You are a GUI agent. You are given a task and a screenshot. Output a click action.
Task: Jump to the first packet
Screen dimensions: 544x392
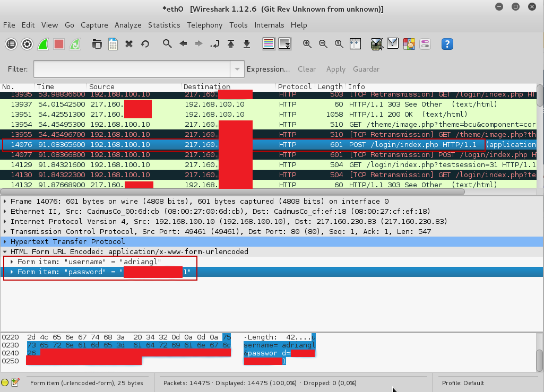(231, 43)
